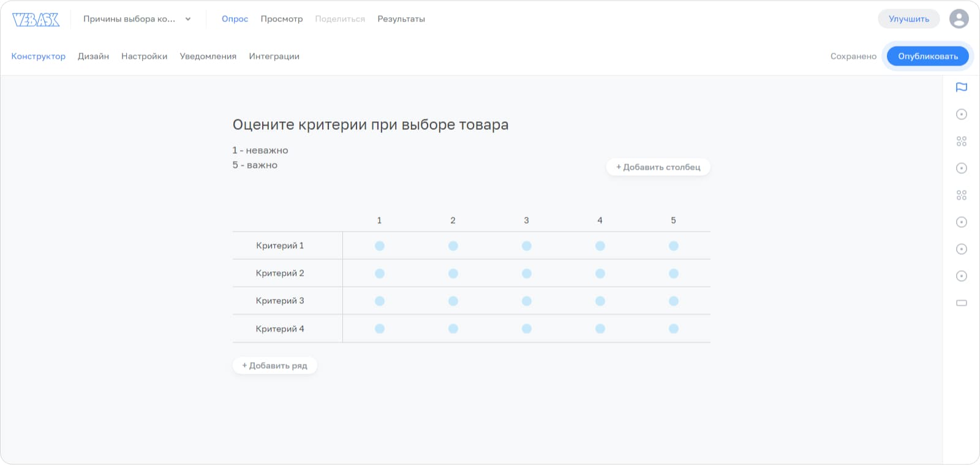Select rating 5 for Критерий 4
980x465 pixels.
point(674,329)
